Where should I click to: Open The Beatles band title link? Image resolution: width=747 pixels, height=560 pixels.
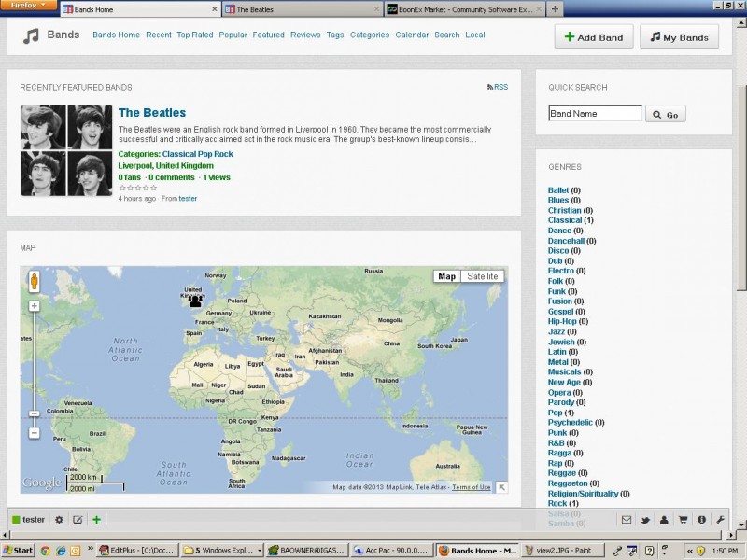152,112
